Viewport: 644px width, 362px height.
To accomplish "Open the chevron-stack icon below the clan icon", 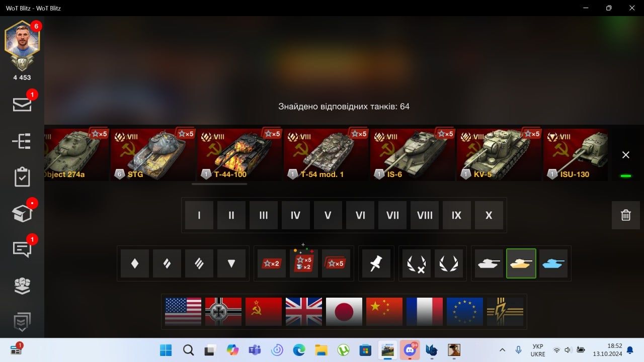I will click(22, 322).
